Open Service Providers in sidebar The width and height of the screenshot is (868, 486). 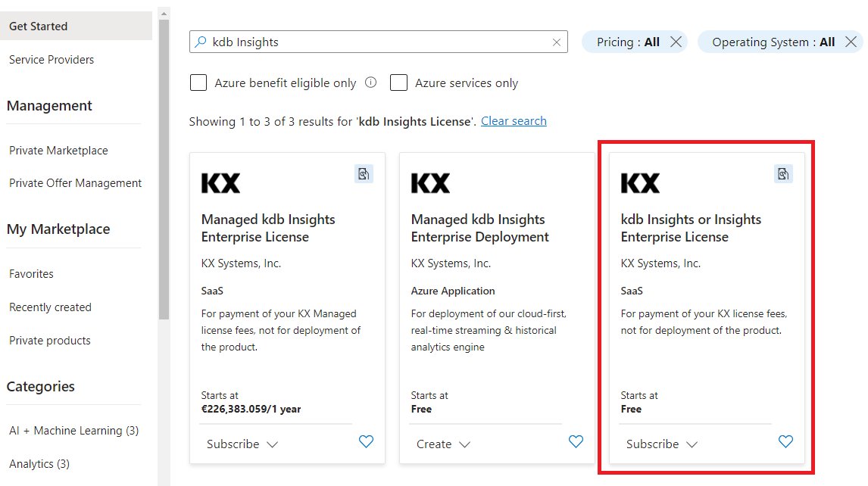pos(52,60)
